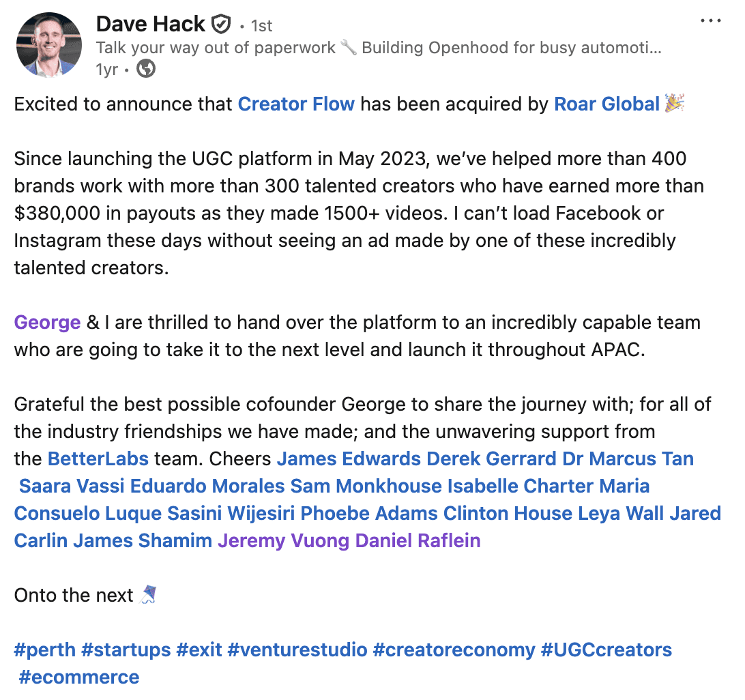Open Leya Wall's profile link
The image size is (745, 700).
click(621, 514)
